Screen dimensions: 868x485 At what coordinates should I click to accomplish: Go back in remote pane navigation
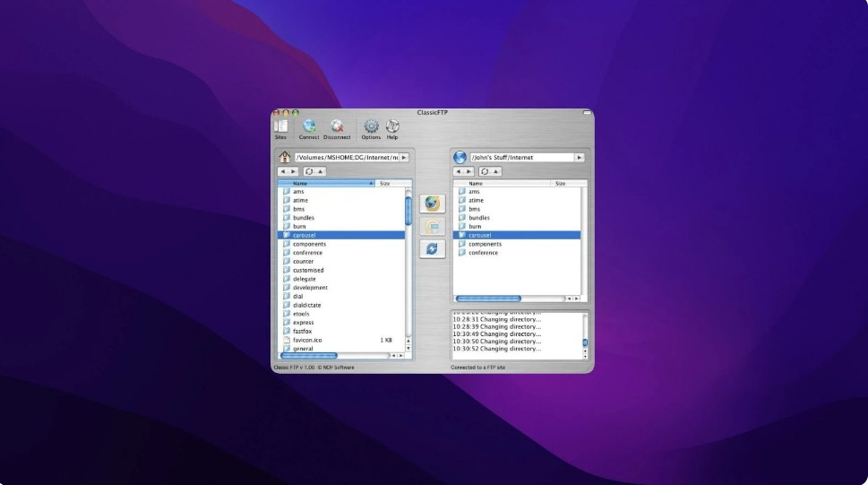459,172
